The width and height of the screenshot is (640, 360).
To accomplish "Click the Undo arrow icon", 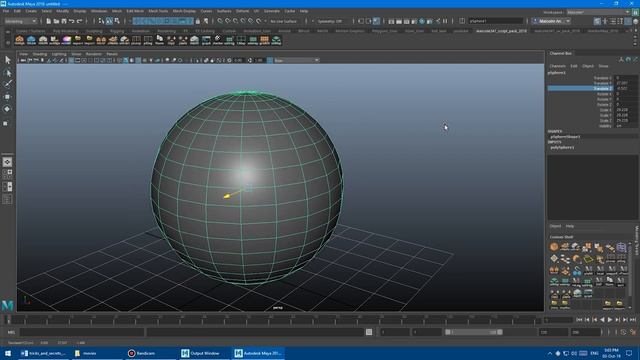I will coord(71,21).
